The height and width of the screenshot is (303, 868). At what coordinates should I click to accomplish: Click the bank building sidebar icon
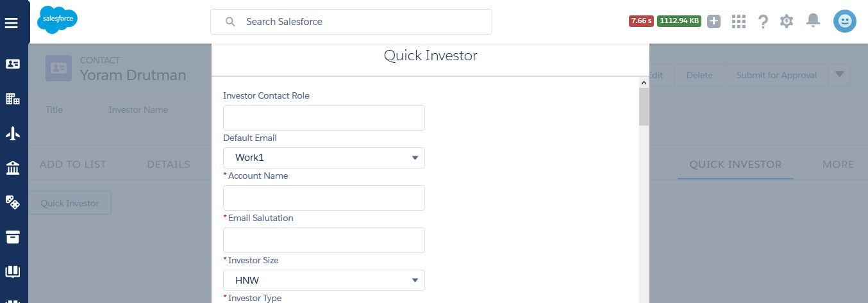coord(13,168)
